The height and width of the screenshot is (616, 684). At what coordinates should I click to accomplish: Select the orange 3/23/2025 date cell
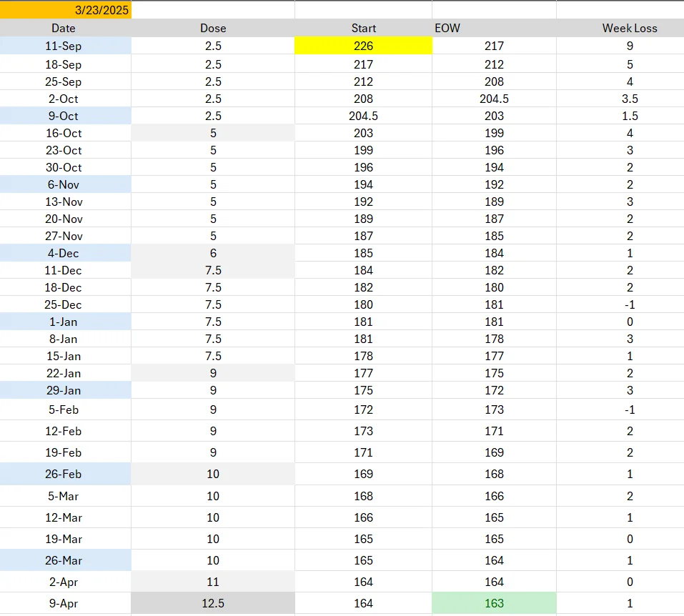[66, 9]
